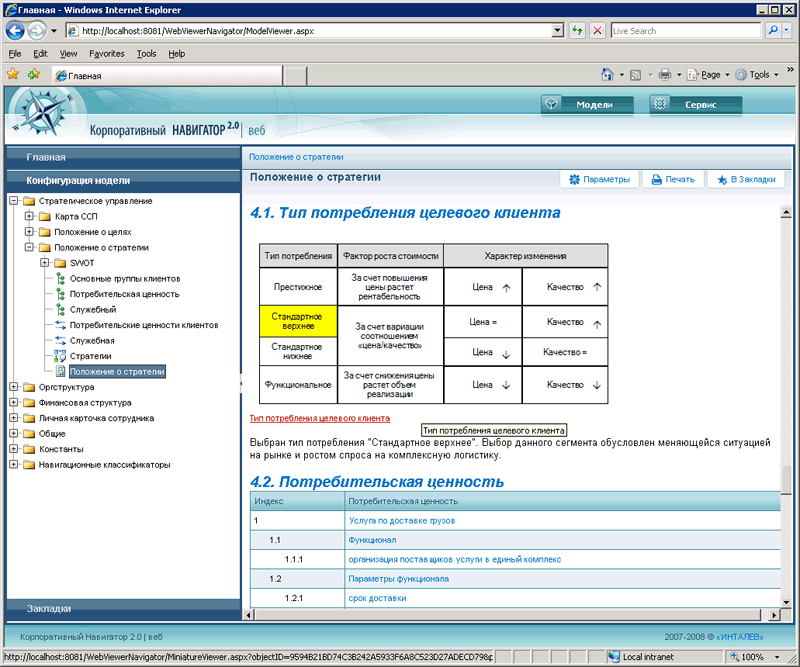
Task: Click the Положение о стратегии breadcrumb link
Action: pos(296,157)
